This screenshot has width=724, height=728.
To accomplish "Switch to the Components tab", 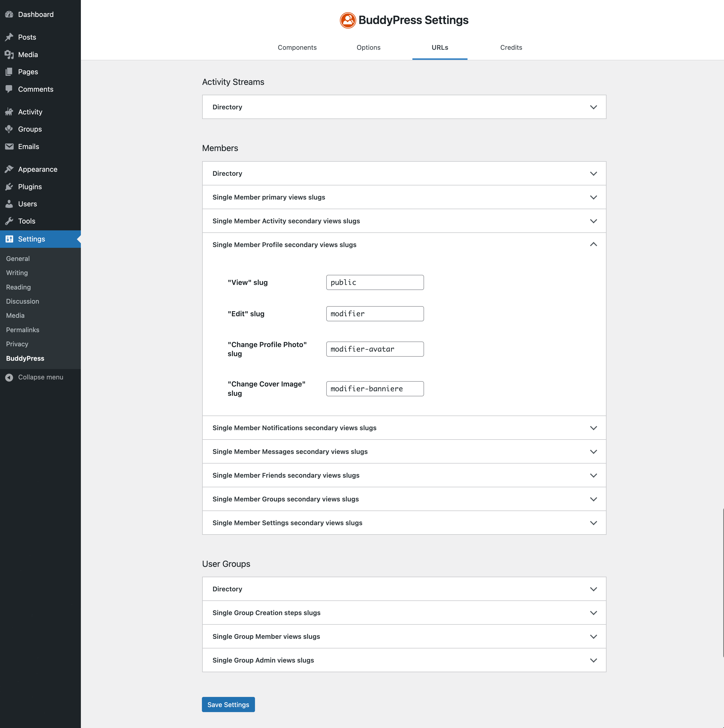I will click(x=297, y=47).
